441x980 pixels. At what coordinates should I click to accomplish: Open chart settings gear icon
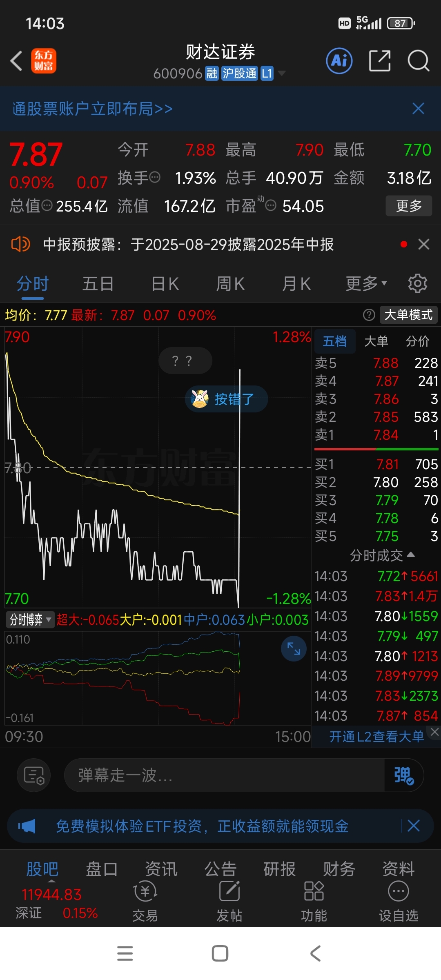pyautogui.click(x=418, y=283)
